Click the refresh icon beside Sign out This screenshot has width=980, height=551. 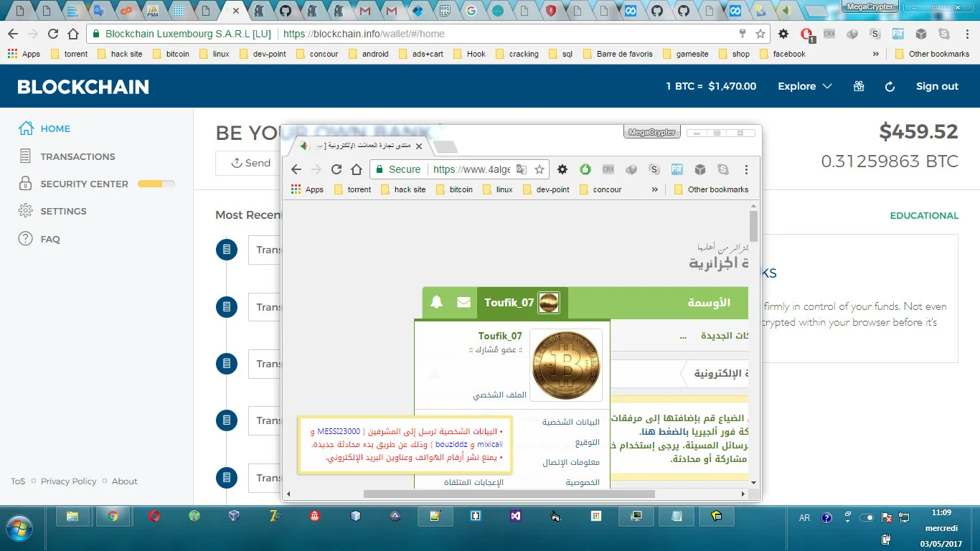[890, 86]
